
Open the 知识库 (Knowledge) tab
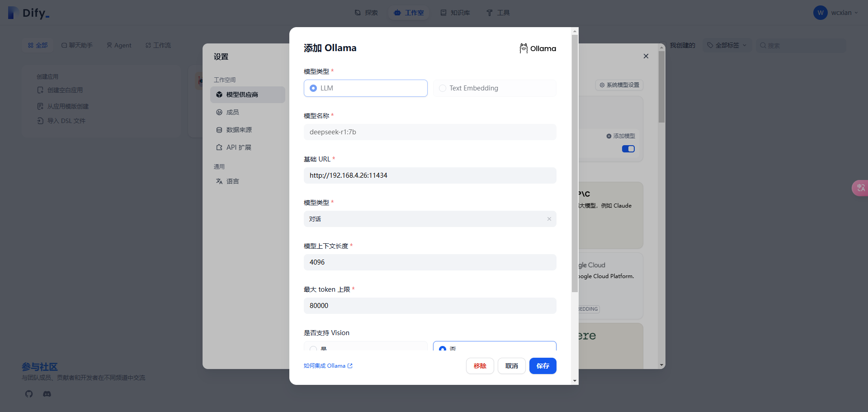[x=455, y=13]
